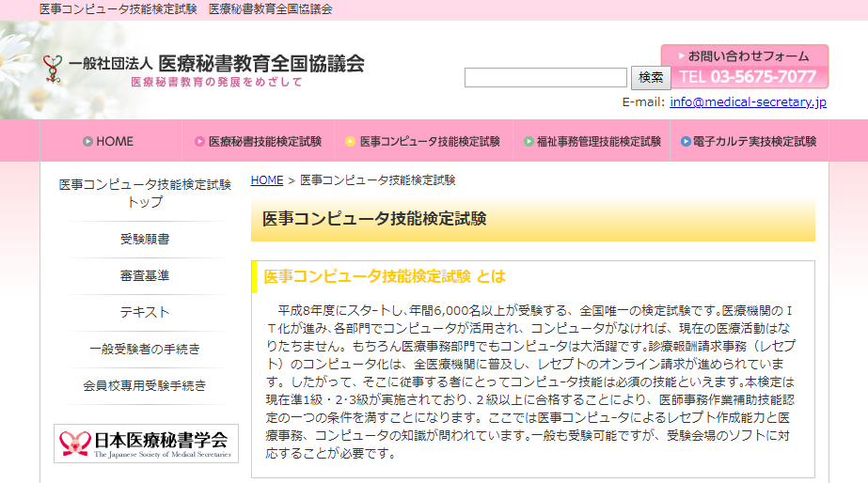Click the tagline 医療秘書教育の発展をめざして
This screenshot has height=483, width=868.
216,82
